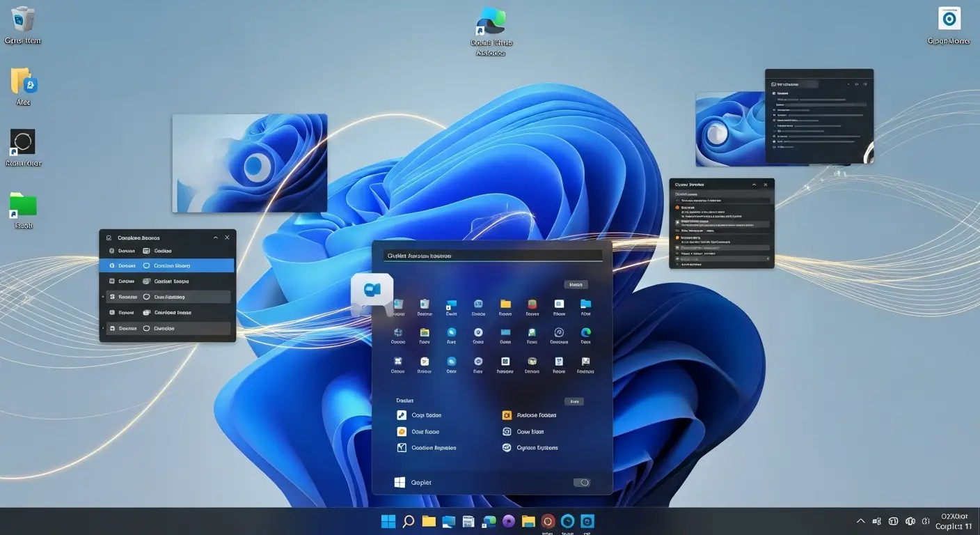Screen dimensions: 980x535
Task: Open the yellow folder in the Start menu's first row
Action: click(x=505, y=304)
